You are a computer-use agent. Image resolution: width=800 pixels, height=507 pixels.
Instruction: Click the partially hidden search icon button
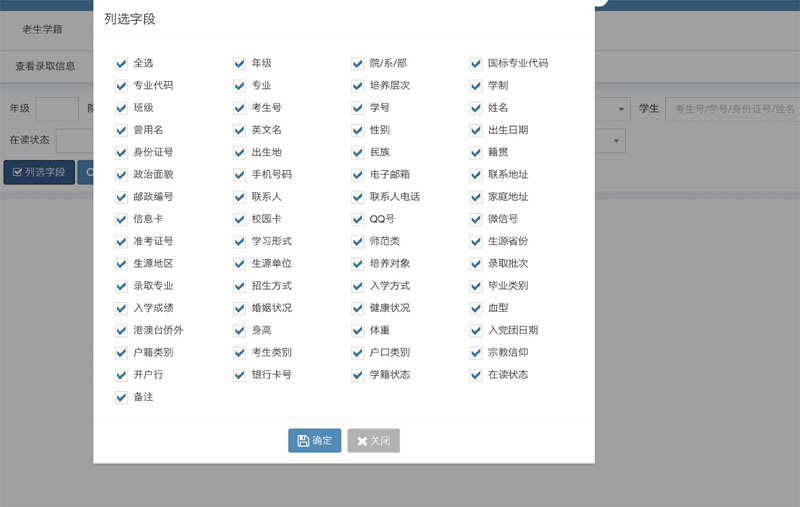tap(87, 172)
